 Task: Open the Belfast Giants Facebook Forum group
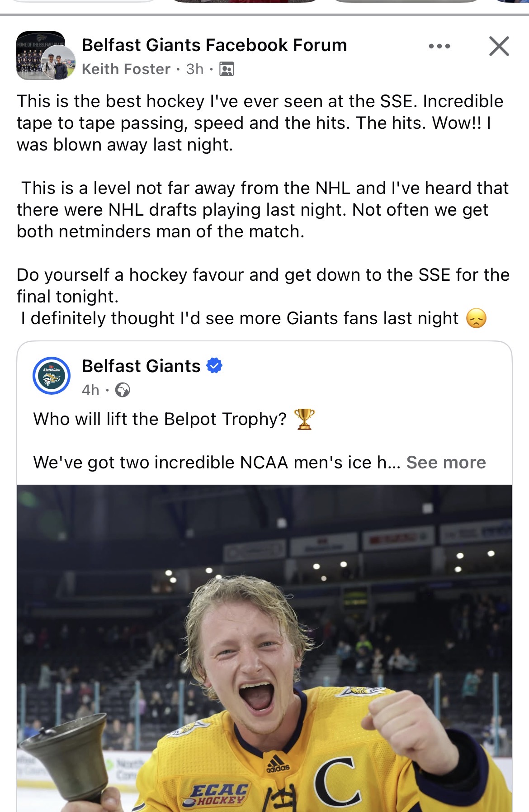click(x=214, y=45)
